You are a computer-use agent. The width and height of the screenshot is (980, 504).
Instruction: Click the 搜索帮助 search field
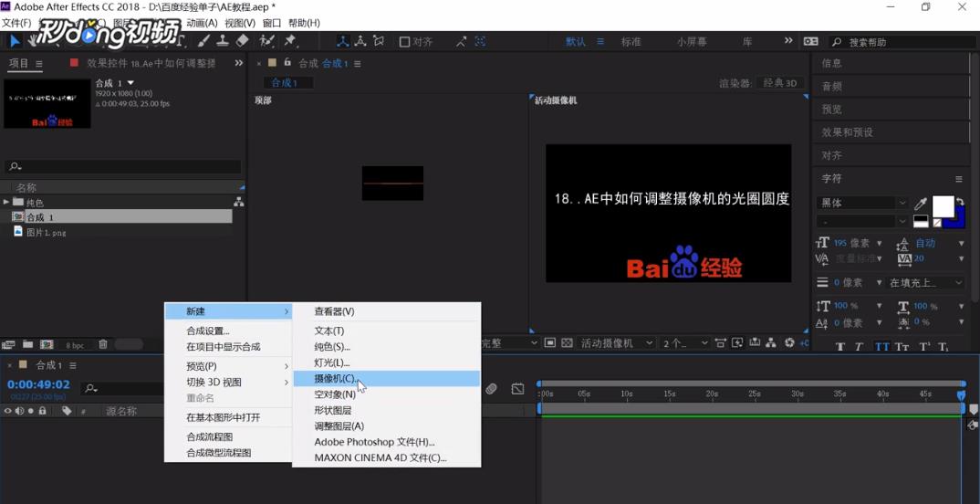tap(900, 42)
